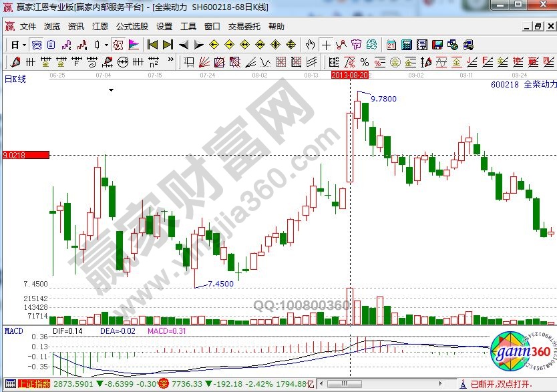
Task: Click the 600218 全柴动力 stock label
Action: (x=524, y=85)
